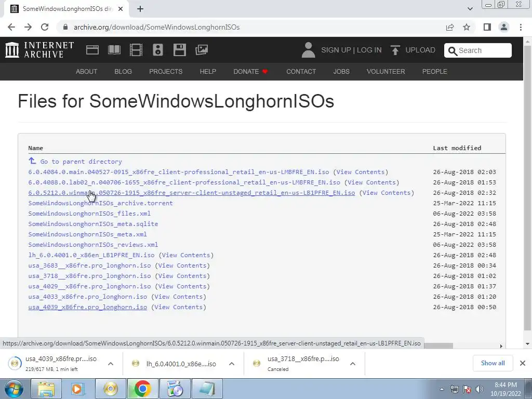Click the upload arrow icon
This screenshot has height=399, width=532.
click(x=395, y=50)
